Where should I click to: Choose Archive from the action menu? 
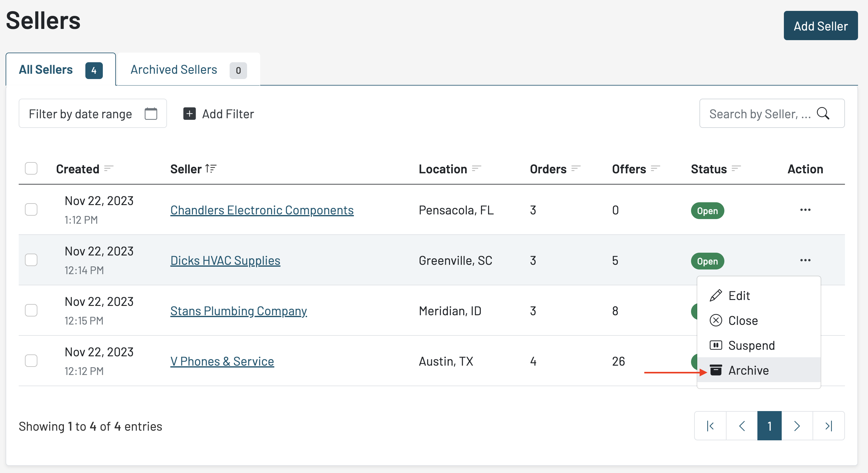point(748,370)
